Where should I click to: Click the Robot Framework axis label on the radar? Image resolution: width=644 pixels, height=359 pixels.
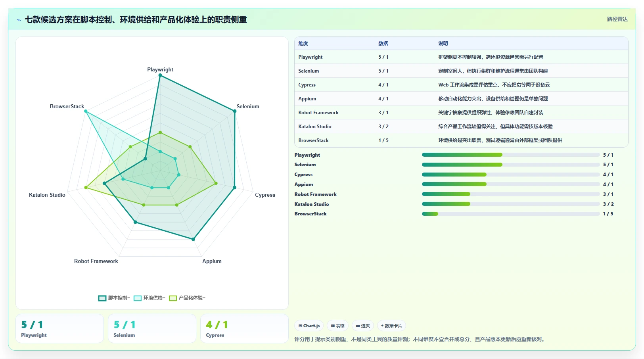coord(96,261)
